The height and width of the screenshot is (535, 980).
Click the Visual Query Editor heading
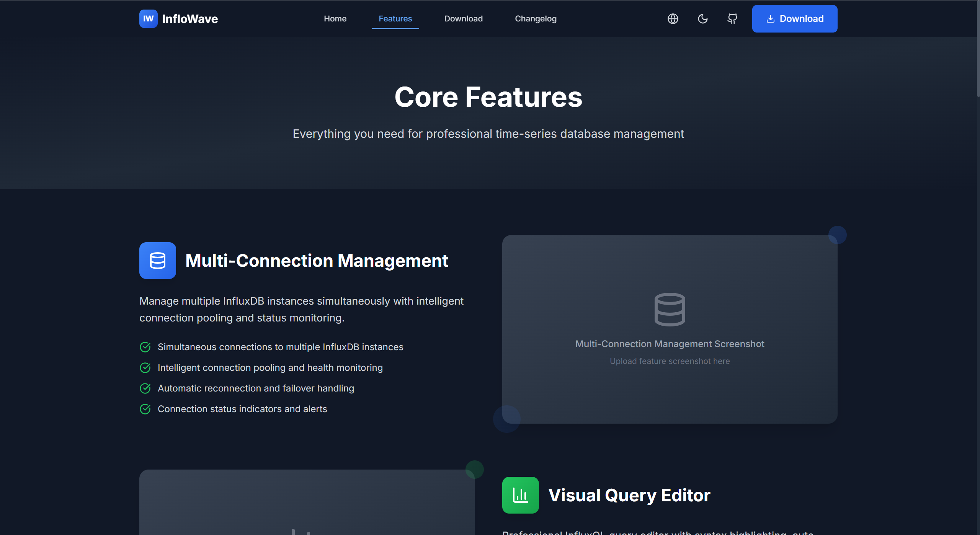(x=629, y=495)
